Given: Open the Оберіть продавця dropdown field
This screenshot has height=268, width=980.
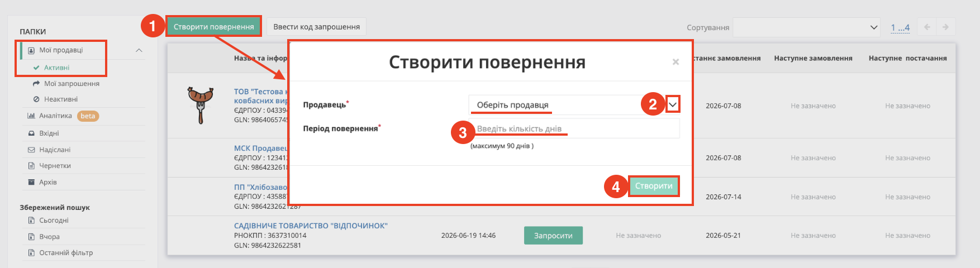Looking at the screenshot, I should [x=574, y=105].
